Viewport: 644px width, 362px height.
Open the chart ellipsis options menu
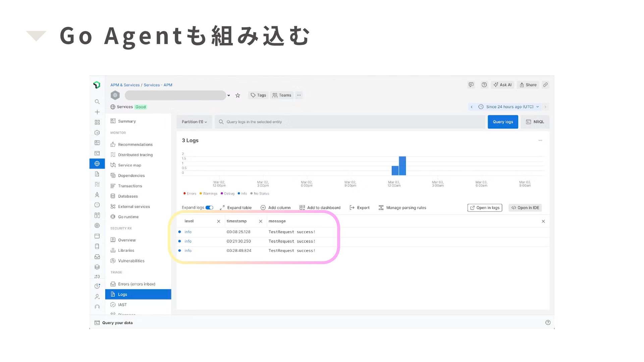click(540, 140)
